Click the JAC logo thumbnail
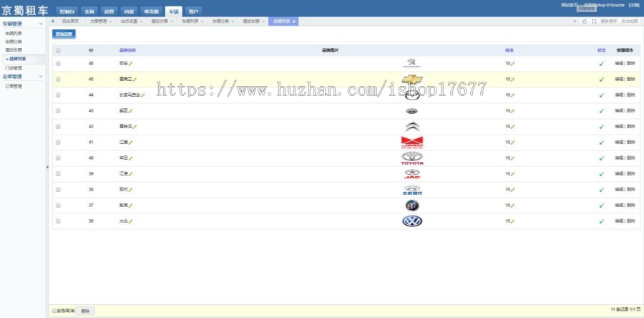The image size is (644, 318). pyautogui.click(x=412, y=174)
